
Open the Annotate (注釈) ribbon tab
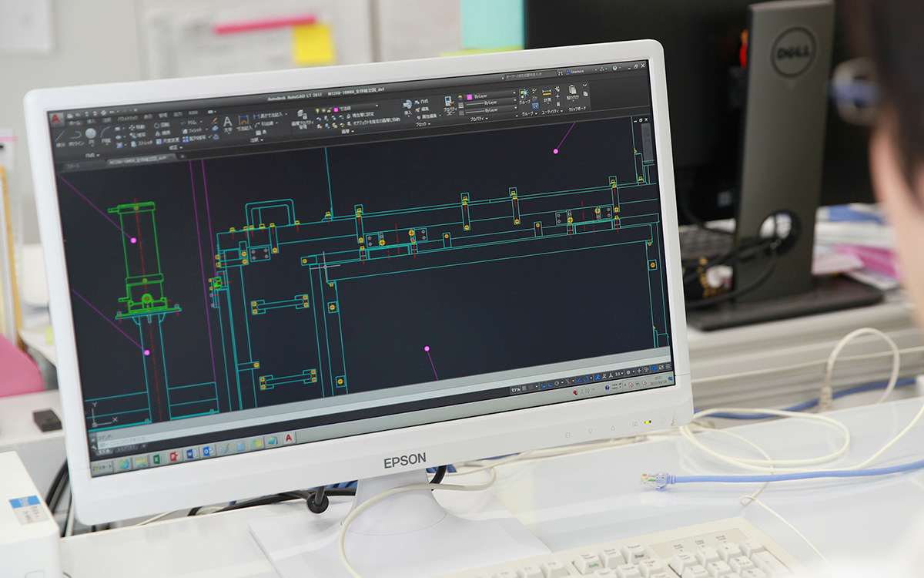point(105,120)
